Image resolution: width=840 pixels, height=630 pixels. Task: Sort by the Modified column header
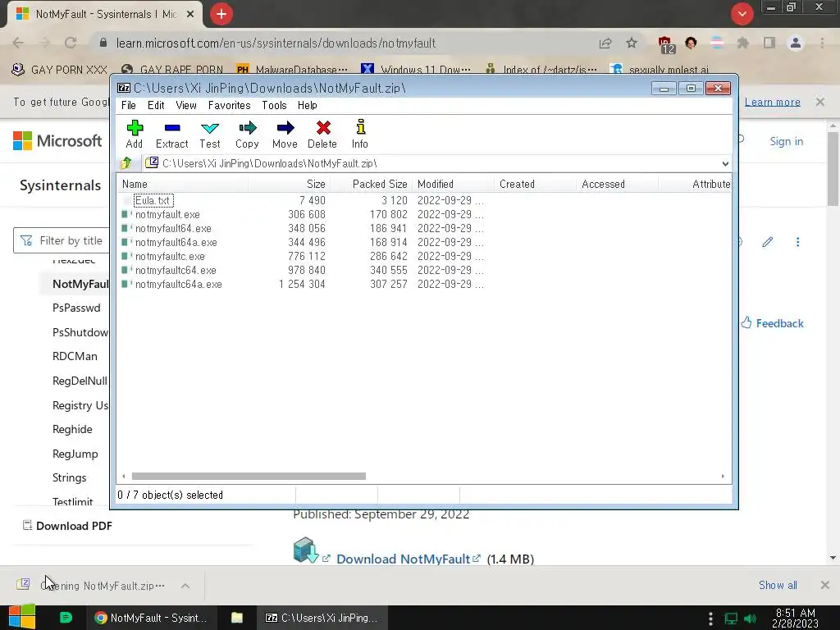coord(453,185)
